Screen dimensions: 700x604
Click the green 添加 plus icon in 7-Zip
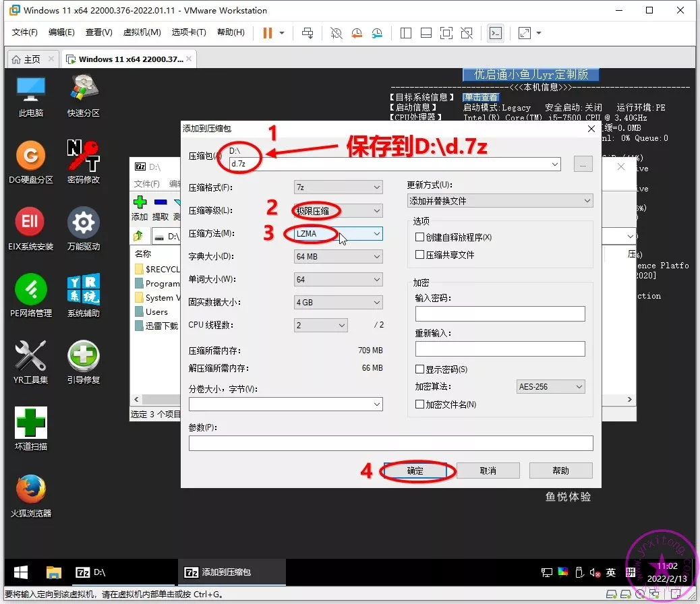[x=140, y=202]
